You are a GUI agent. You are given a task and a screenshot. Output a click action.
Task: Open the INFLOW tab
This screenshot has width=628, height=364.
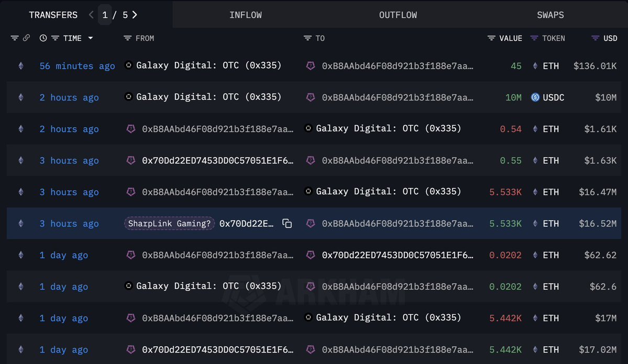[x=245, y=15]
